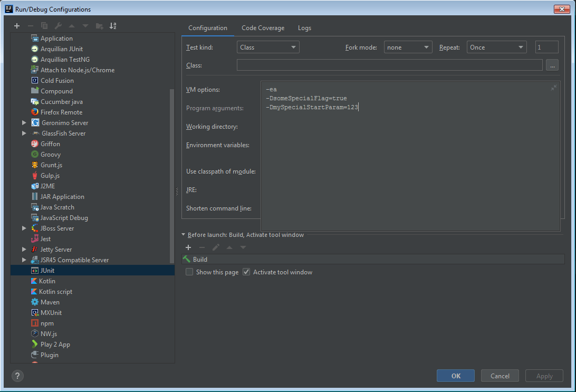Open the Test kind dropdown
This screenshot has width=576, height=392.
(x=267, y=46)
